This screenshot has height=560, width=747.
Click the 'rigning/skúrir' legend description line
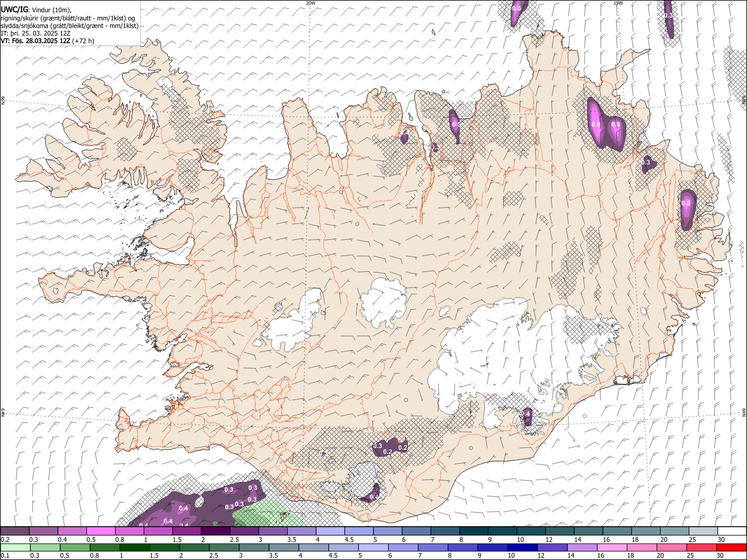68,18
